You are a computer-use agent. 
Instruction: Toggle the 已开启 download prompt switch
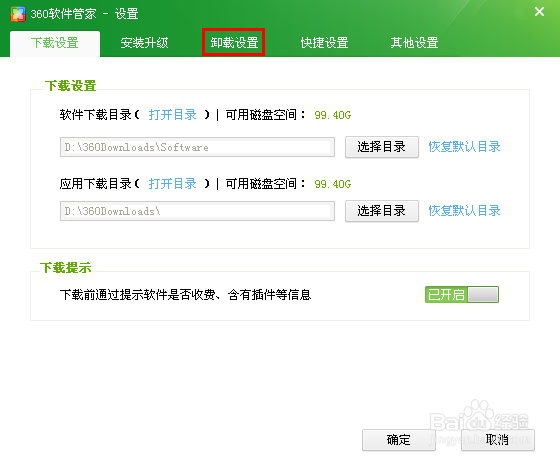click(x=462, y=295)
